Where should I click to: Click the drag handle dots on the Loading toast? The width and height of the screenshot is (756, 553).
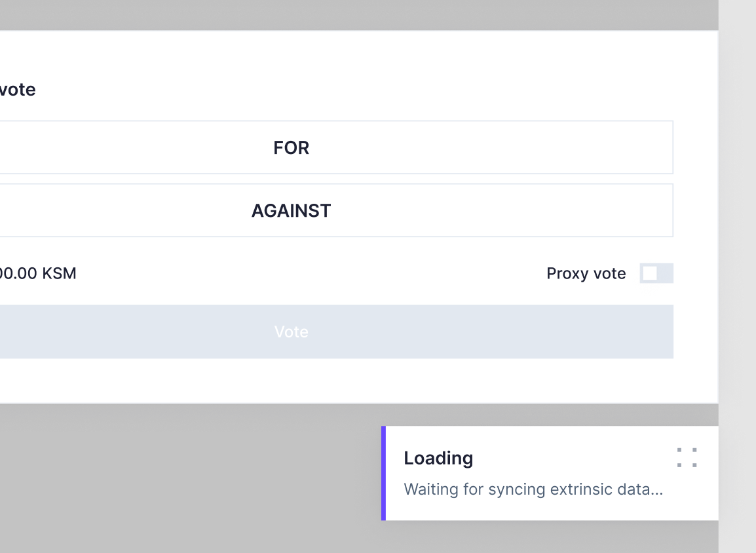pyautogui.click(x=687, y=458)
